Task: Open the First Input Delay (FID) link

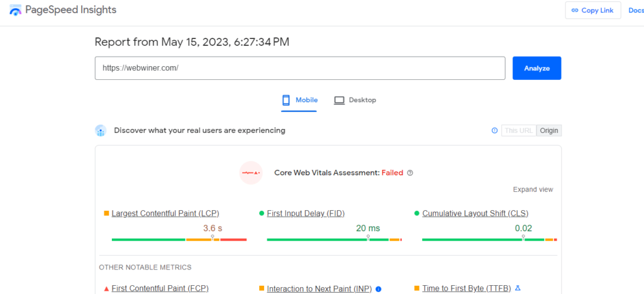Action: [x=306, y=213]
